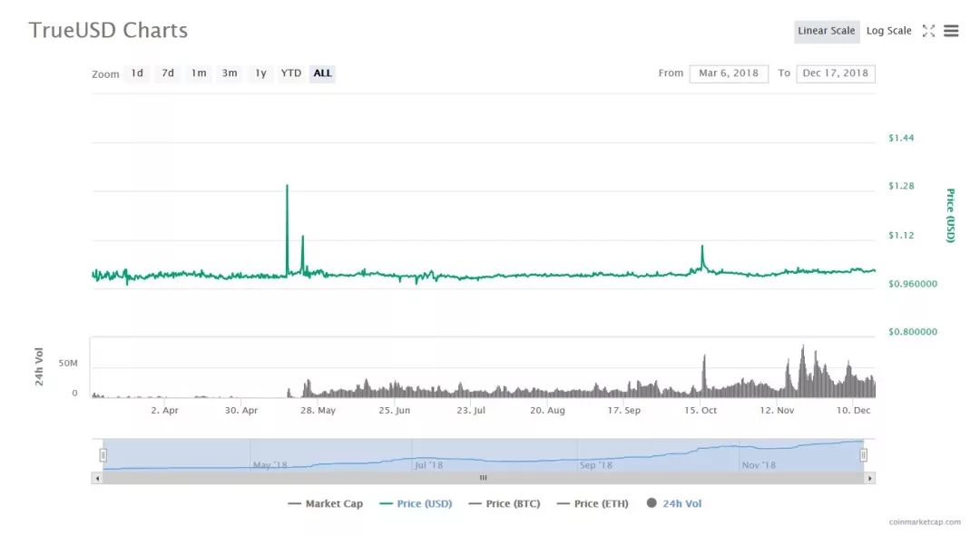Set zoom to YTD
The height and width of the screenshot is (535, 980).
(x=290, y=73)
